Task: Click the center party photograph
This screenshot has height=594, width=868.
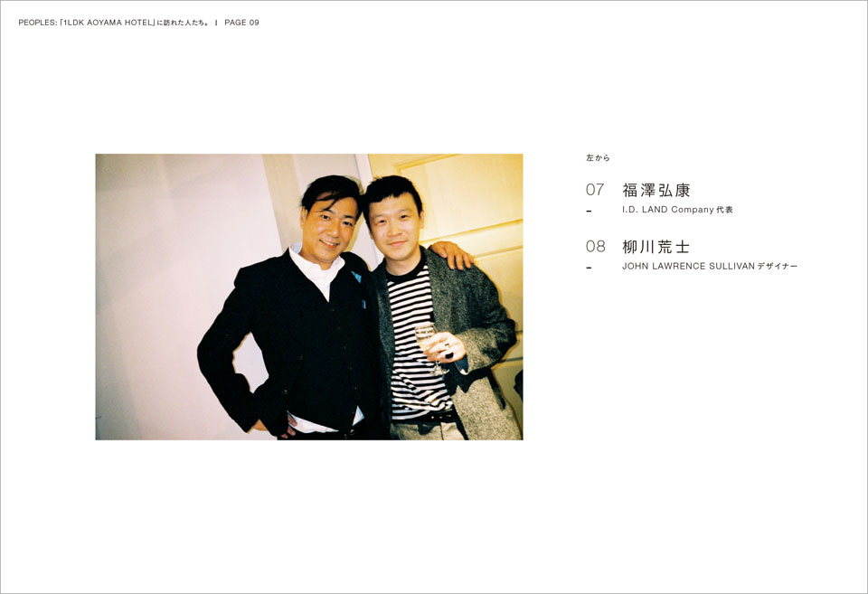Action: pyautogui.click(x=309, y=297)
